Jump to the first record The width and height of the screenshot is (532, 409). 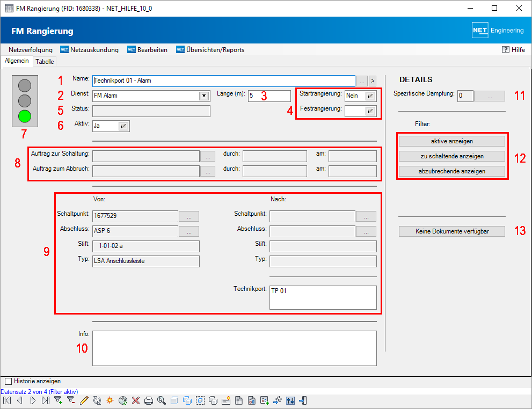point(7,400)
